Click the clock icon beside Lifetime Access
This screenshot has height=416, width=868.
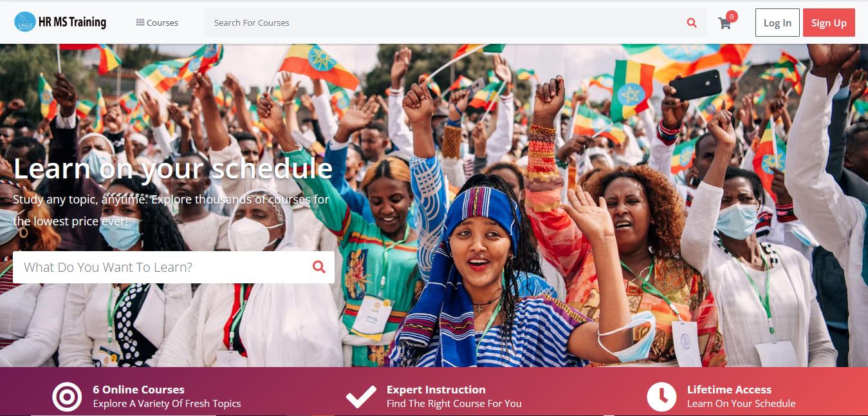coord(661,397)
